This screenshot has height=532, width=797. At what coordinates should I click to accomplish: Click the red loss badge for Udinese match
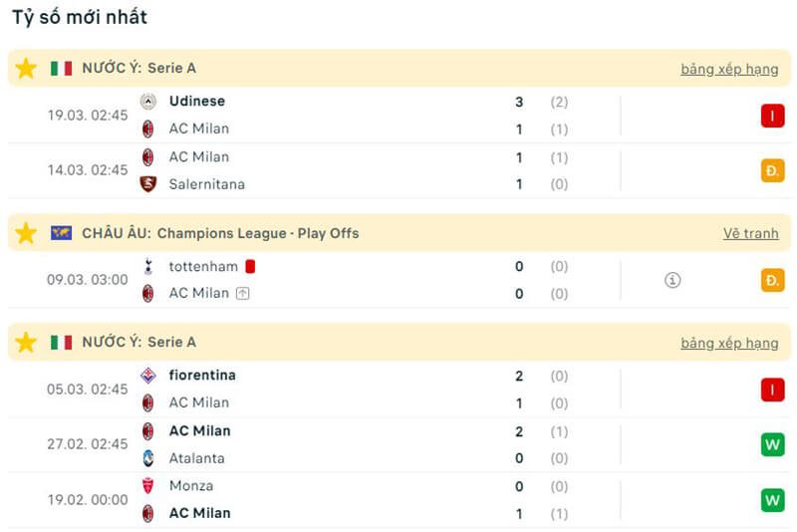click(x=772, y=116)
